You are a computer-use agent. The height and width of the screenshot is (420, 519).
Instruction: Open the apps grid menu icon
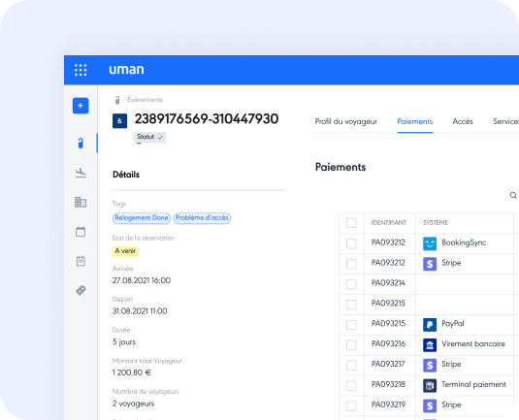coord(81,70)
